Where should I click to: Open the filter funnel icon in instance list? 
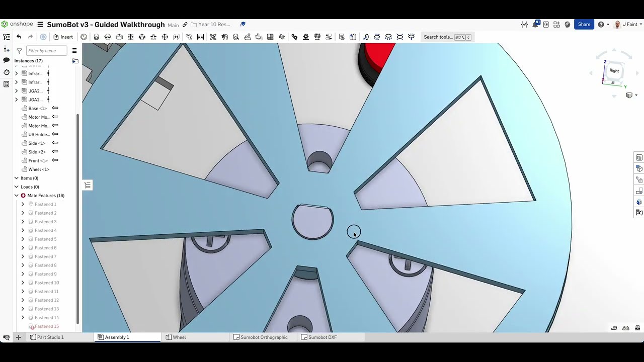coord(19,51)
